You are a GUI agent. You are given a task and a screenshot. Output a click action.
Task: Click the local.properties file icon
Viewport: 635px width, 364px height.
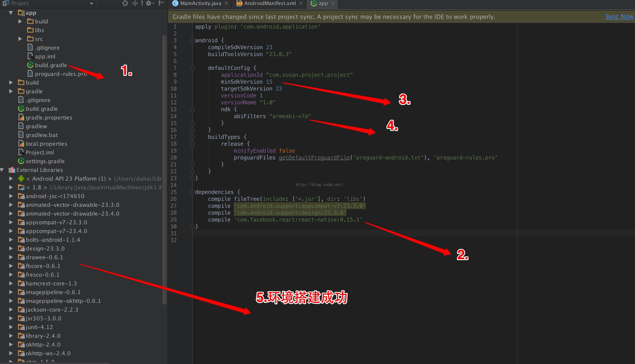[x=21, y=144]
